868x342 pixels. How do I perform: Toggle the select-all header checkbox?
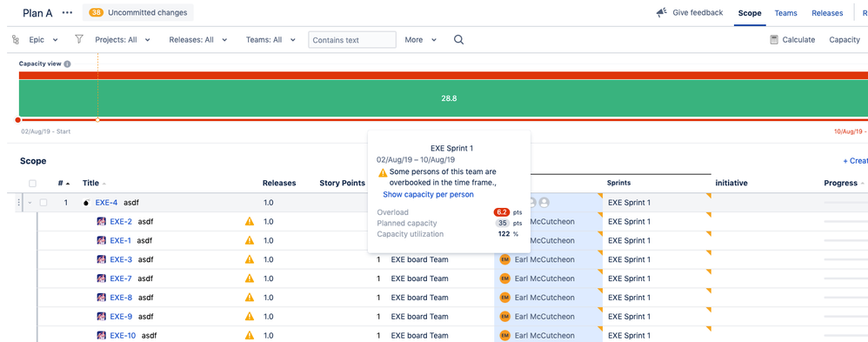point(32,184)
